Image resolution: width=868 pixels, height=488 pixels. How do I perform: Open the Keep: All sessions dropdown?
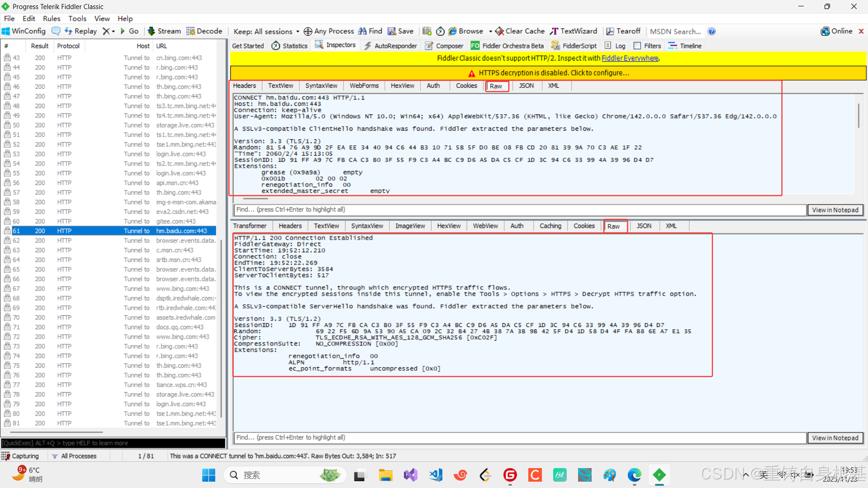[266, 31]
